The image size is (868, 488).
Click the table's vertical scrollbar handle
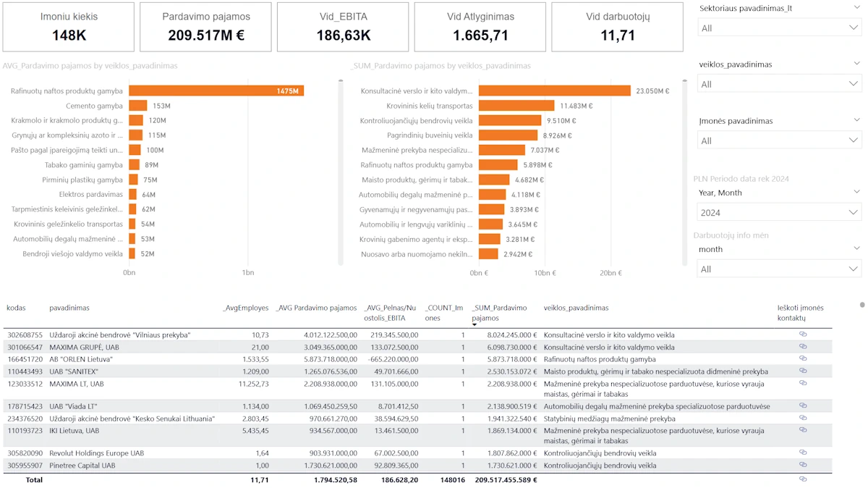pyautogui.click(x=862, y=305)
